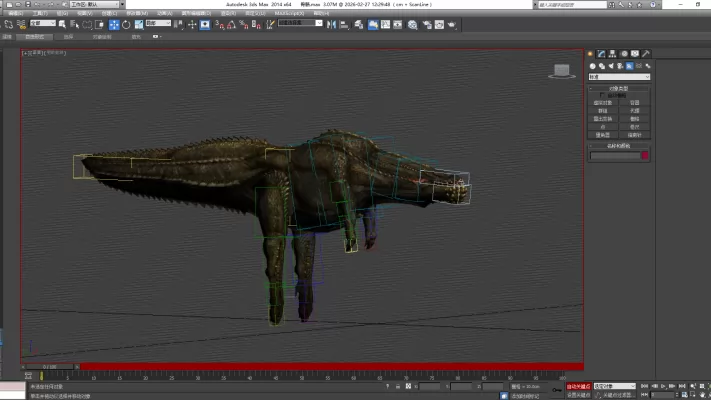Image resolution: width=711 pixels, height=400 pixels.
Task: Click the ViewCube in the viewport
Action: tap(562, 71)
